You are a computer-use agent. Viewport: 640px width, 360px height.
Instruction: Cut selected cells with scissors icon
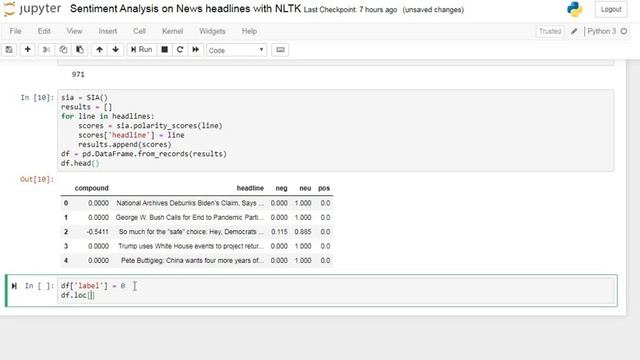[46, 50]
